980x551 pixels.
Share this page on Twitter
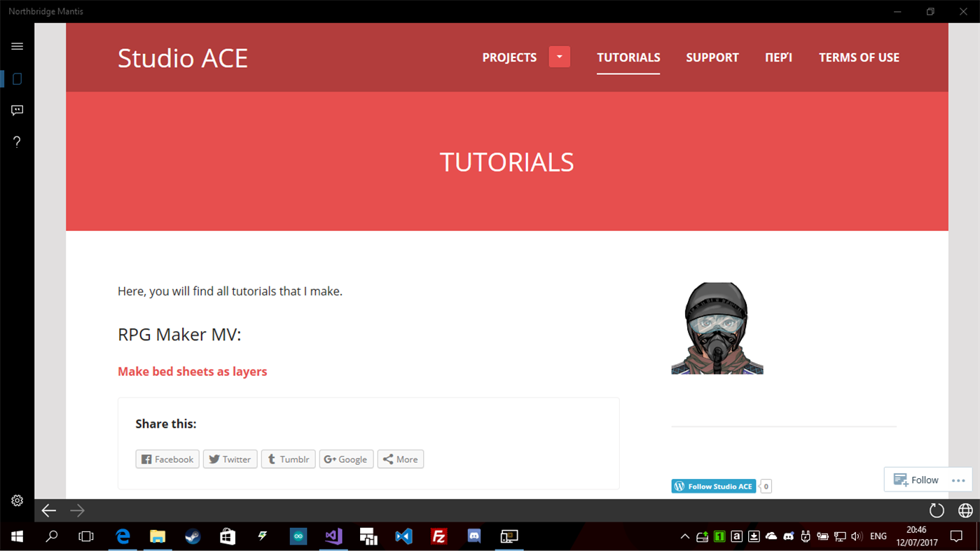(230, 459)
